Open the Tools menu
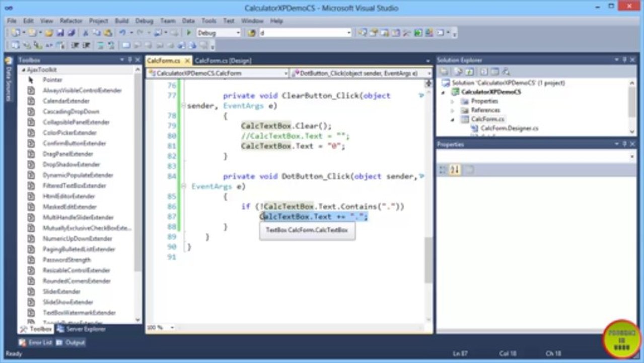Screen dimensions: 644x363 (208, 21)
